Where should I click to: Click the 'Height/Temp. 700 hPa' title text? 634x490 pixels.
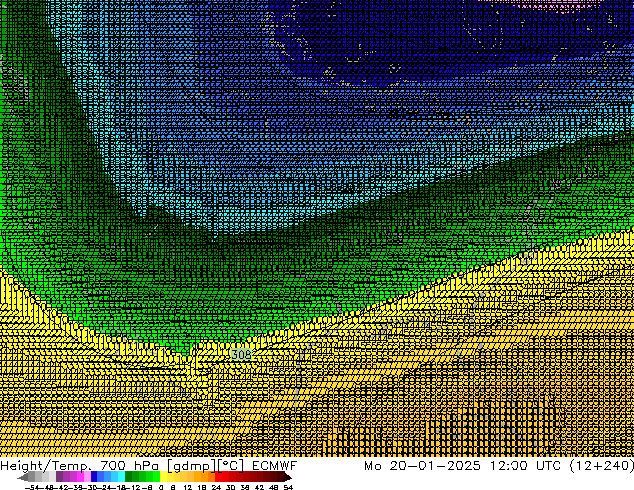[x=80, y=466]
